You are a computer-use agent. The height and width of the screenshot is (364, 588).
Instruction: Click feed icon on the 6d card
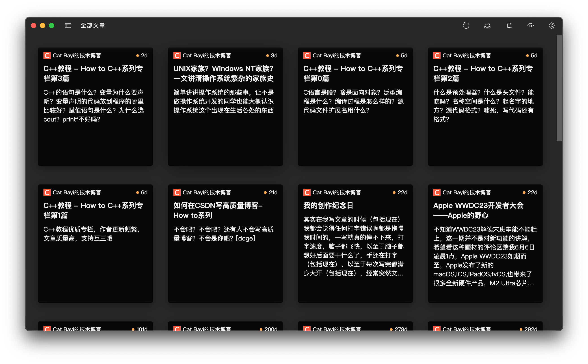click(x=47, y=193)
